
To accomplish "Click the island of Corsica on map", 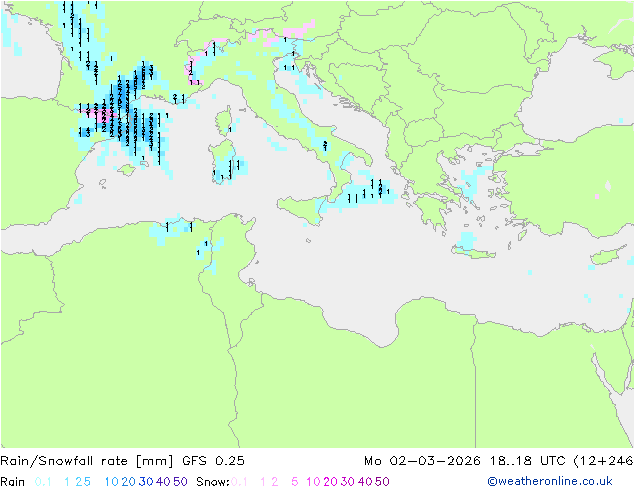I will click(x=224, y=120).
